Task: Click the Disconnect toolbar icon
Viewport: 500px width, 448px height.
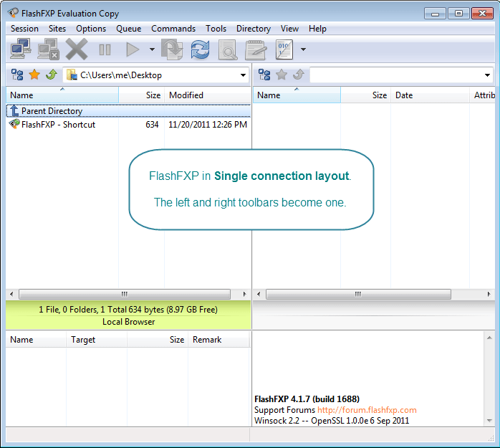Action: pyautogui.click(x=48, y=49)
